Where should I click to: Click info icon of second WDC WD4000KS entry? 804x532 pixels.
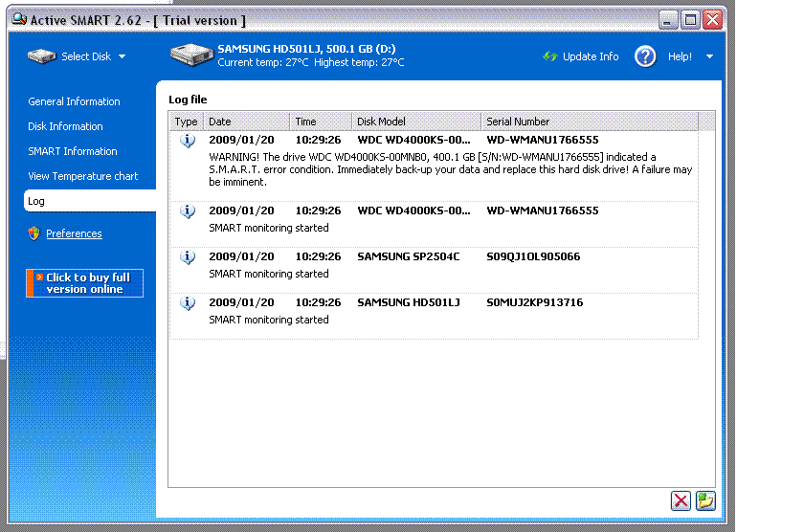click(x=188, y=211)
